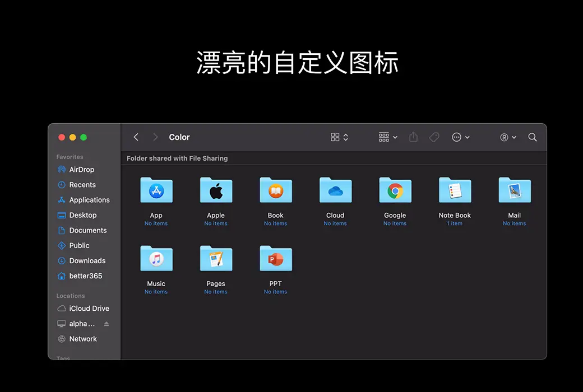
Task: Click the Color window title
Action: tap(179, 137)
